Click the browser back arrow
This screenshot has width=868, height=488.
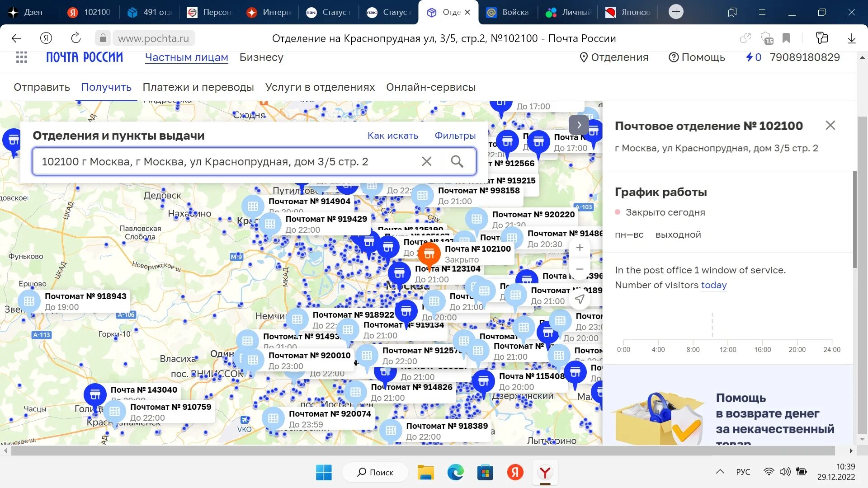(16, 38)
